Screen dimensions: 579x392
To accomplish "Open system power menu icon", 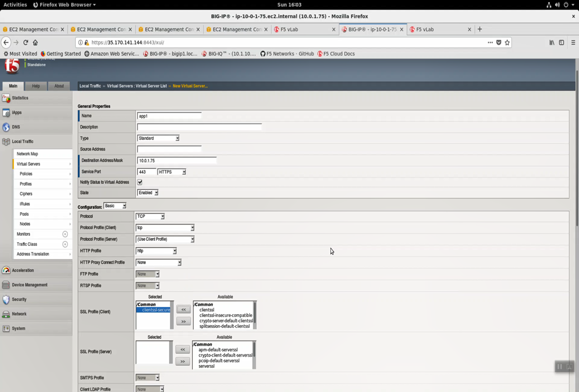I will click(x=566, y=5).
